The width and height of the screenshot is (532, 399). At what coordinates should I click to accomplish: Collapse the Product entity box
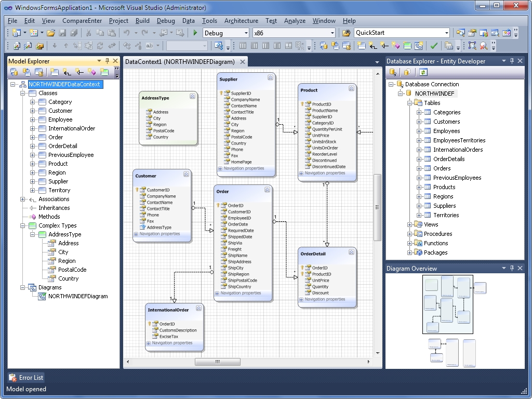tap(352, 88)
